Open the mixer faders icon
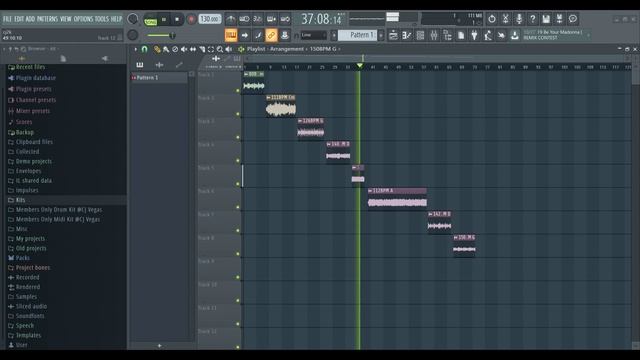Screen dimensions: 640x360 [434, 36]
